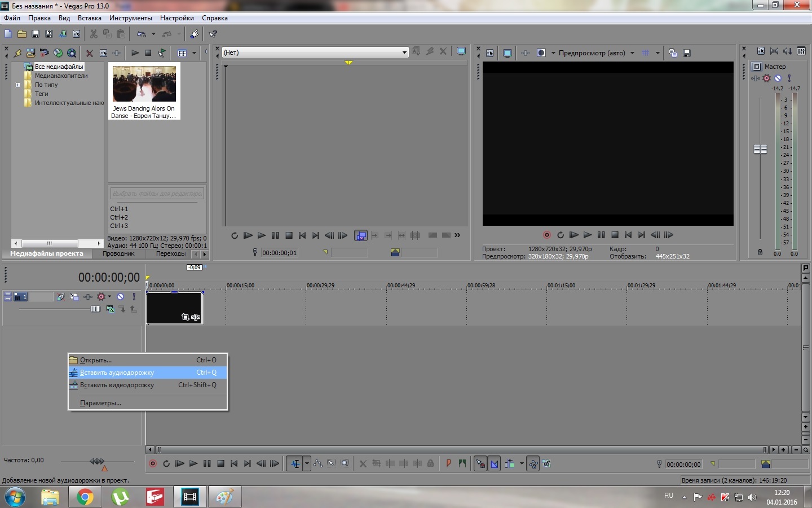Choose Параметры... from context menu

point(148,403)
